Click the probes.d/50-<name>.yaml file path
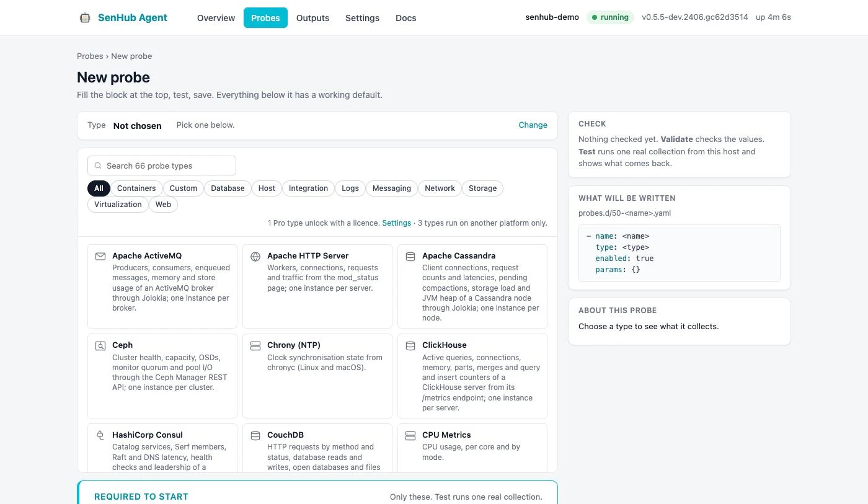 (x=625, y=213)
